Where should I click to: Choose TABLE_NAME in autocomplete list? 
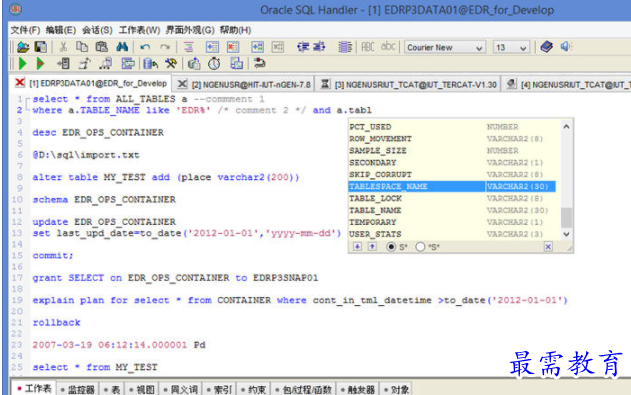[x=452, y=210]
